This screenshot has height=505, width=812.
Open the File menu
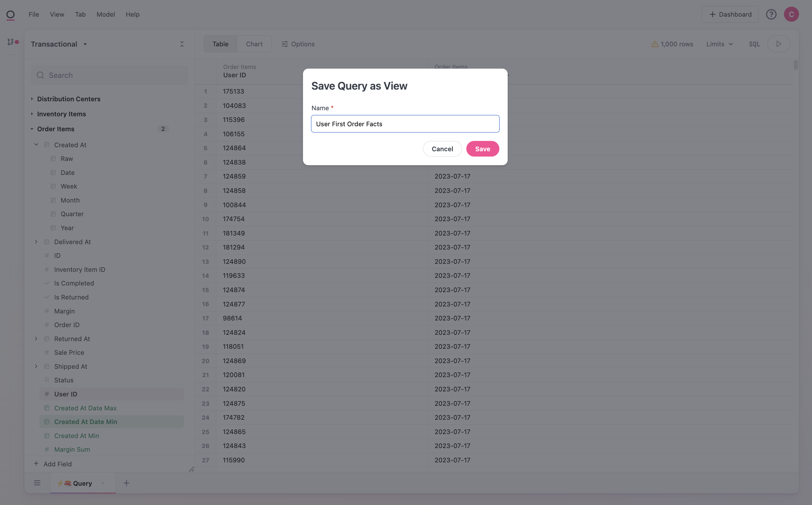[34, 14]
